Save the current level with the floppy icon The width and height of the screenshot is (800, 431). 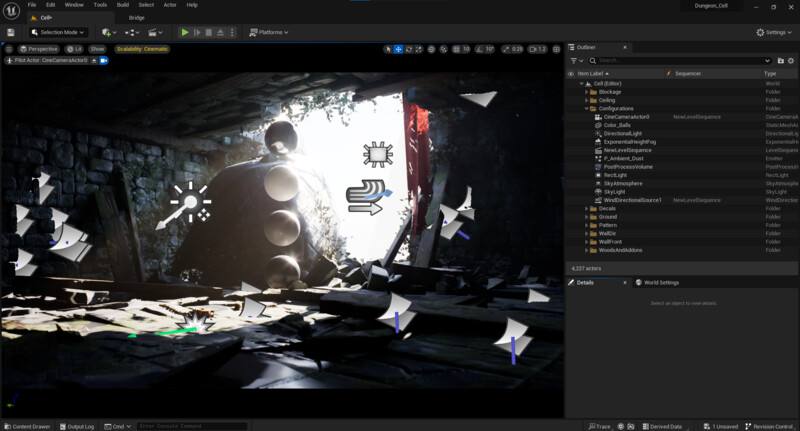pos(11,32)
